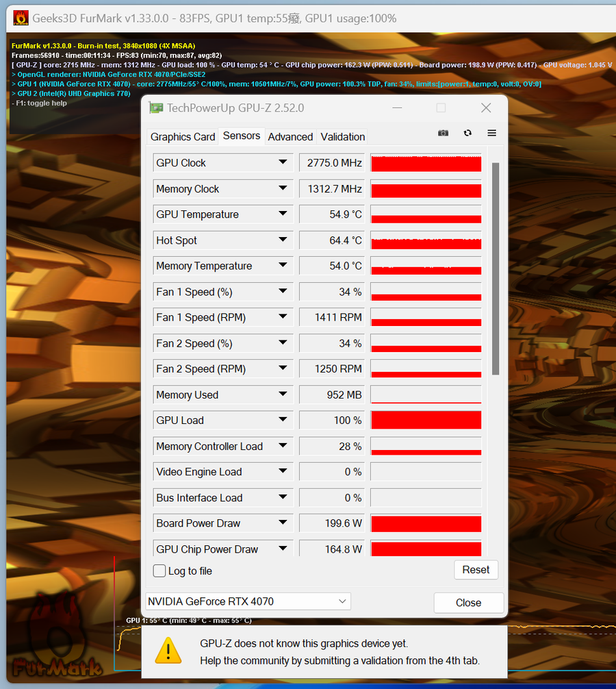Click the Reset button

point(476,570)
